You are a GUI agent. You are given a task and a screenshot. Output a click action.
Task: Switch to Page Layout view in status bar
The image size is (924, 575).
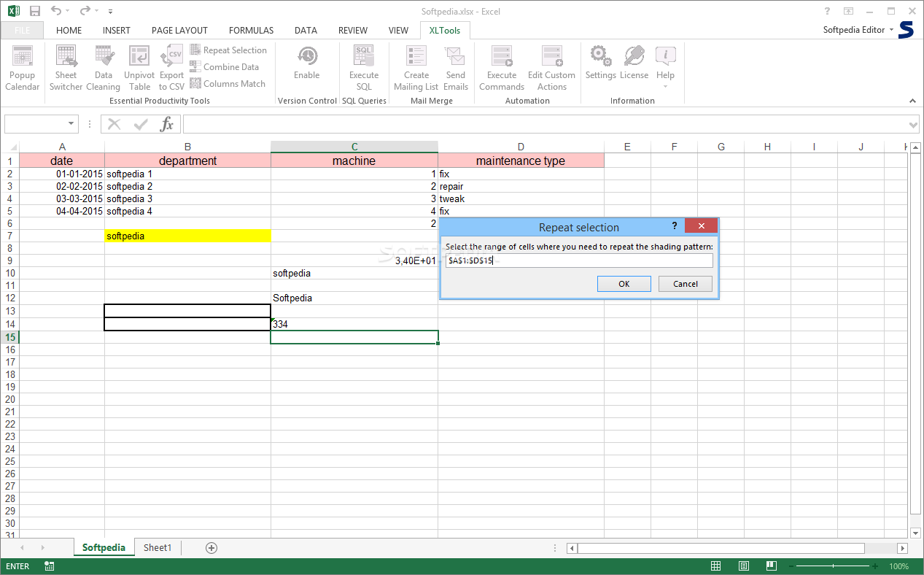click(x=743, y=566)
